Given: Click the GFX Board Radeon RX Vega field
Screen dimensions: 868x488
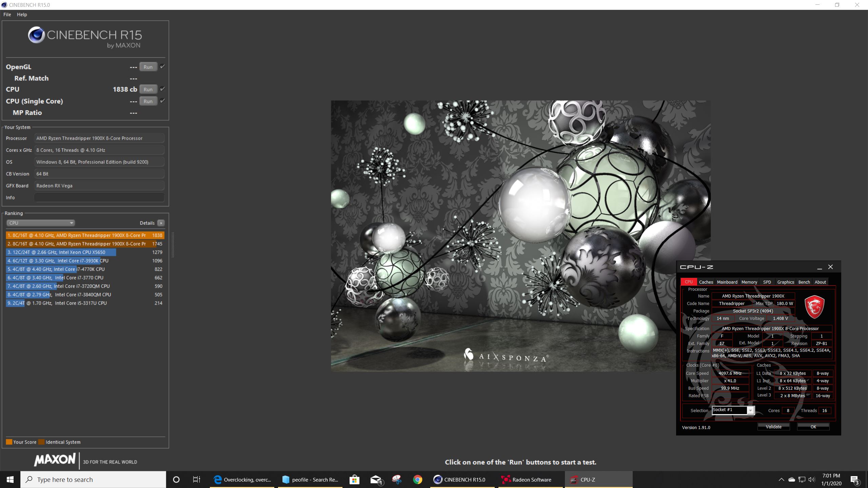Looking at the screenshot, I should pyautogui.click(x=99, y=186).
